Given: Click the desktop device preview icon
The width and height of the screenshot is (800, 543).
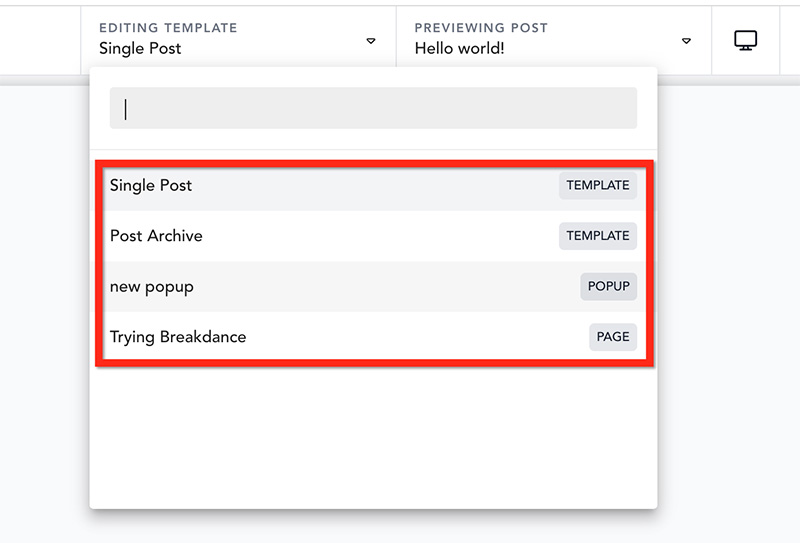Looking at the screenshot, I should (x=745, y=40).
